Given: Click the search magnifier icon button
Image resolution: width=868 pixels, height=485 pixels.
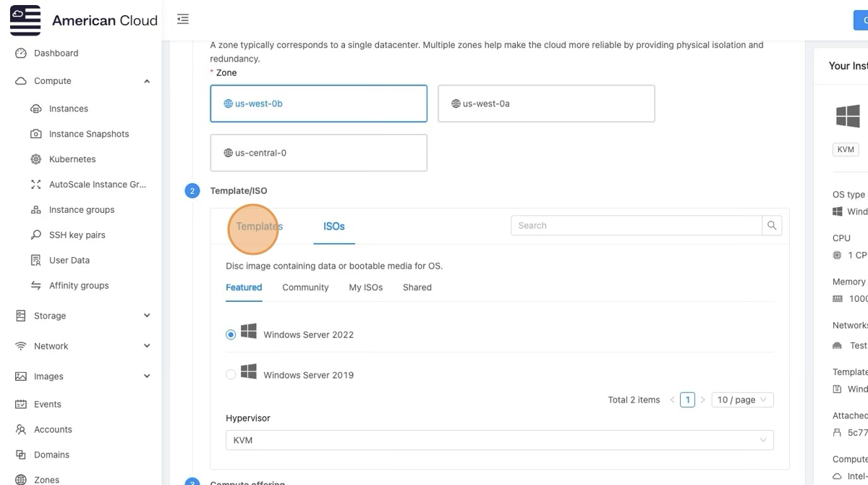Looking at the screenshot, I should click(772, 226).
